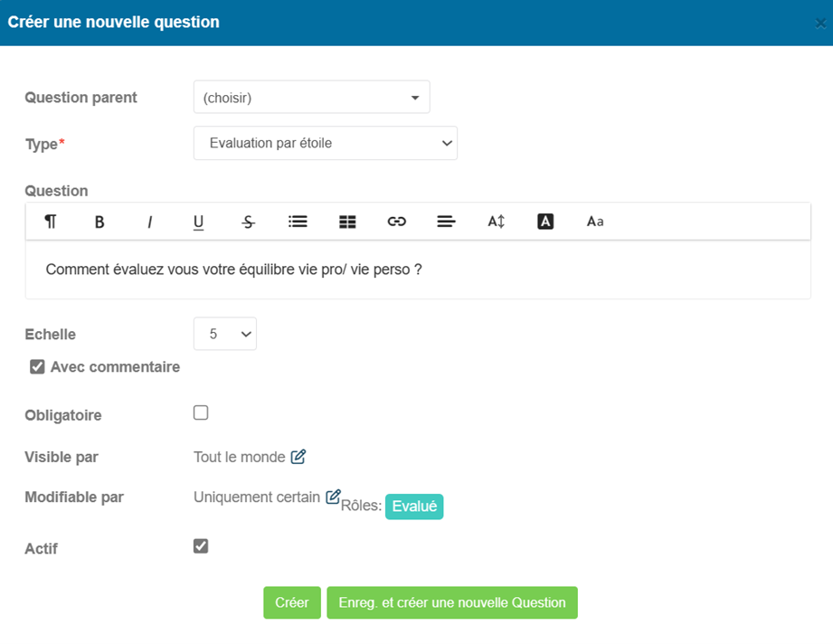
Task: Apply underline formatting
Action: (x=198, y=222)
